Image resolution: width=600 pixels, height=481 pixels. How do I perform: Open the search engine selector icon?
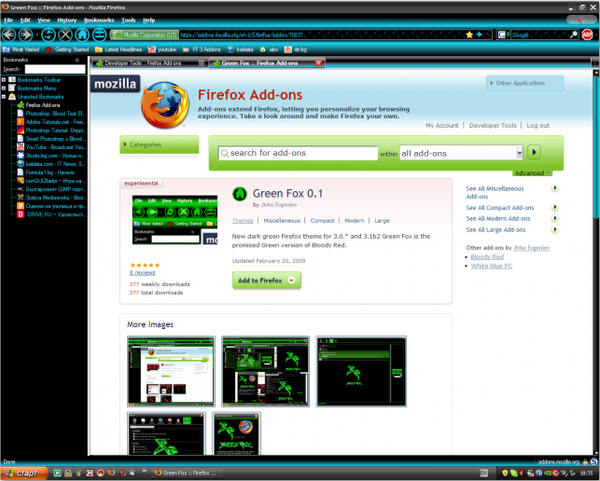(x=502, y=35)
